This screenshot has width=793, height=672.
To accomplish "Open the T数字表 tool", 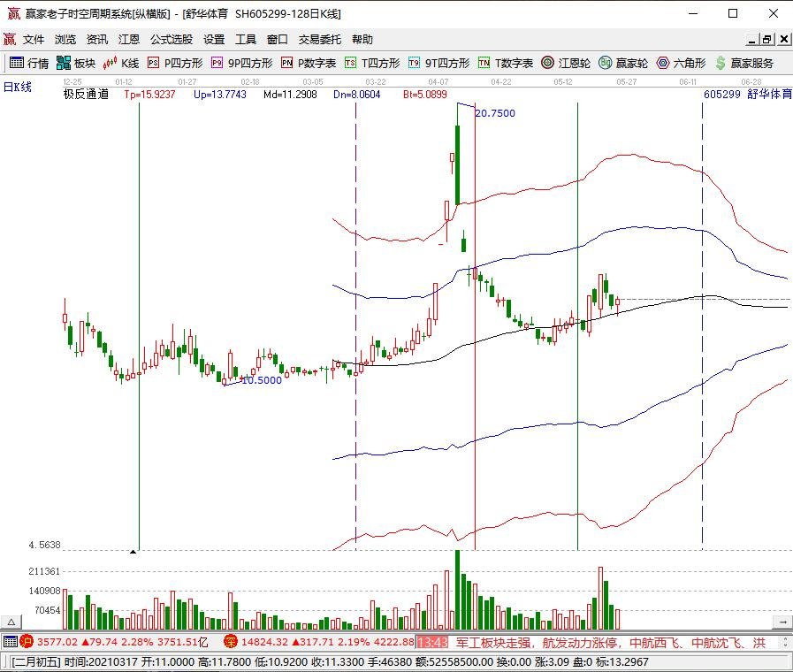I will pos(506,63).
